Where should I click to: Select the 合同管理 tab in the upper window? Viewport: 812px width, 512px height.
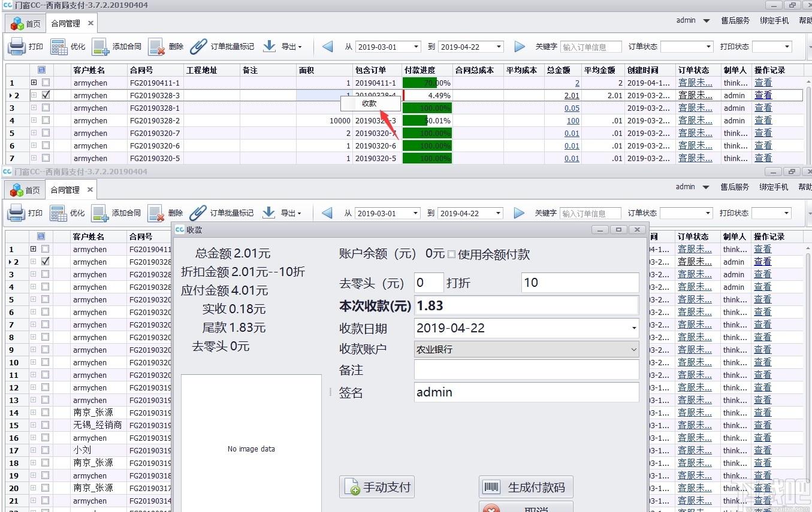click(65, 23)
